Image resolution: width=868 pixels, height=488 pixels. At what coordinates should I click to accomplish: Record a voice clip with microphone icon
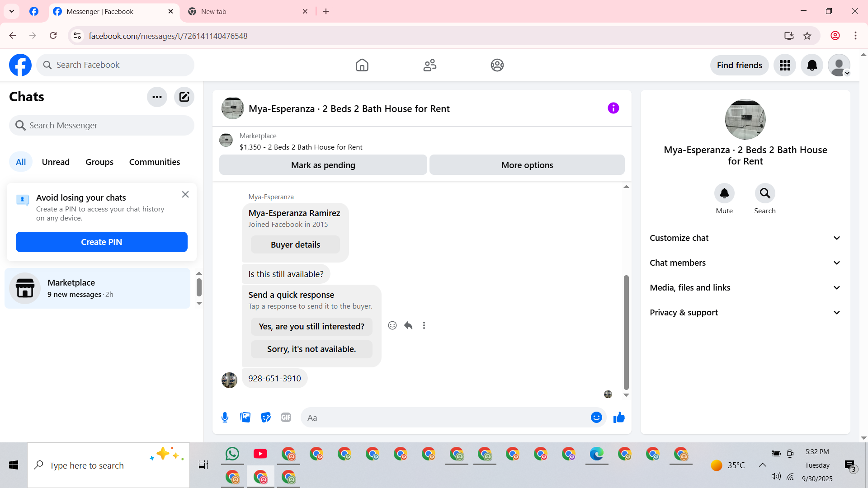[225, 418]
